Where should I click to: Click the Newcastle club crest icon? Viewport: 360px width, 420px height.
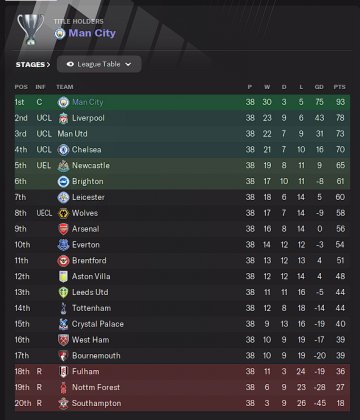[x=63, y=166]
